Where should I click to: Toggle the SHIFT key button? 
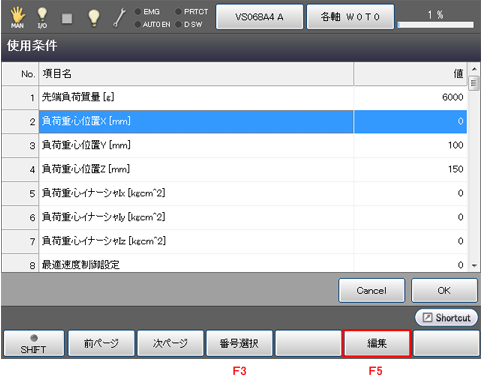click(34, 343)
